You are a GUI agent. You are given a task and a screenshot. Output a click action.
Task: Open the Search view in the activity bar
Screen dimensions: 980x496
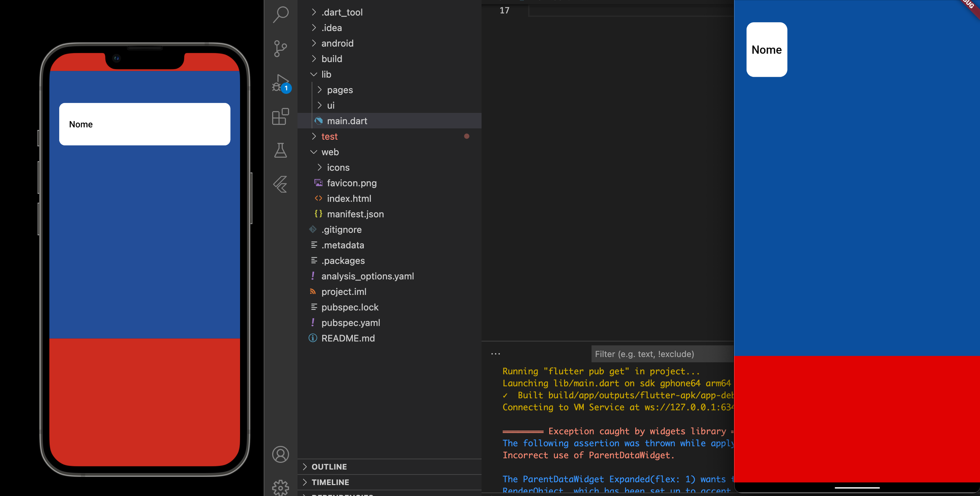280,14
